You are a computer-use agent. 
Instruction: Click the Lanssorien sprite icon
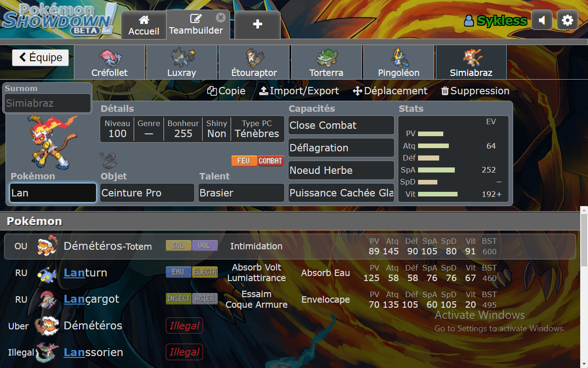pyautogui.click(x=47, y=352)
